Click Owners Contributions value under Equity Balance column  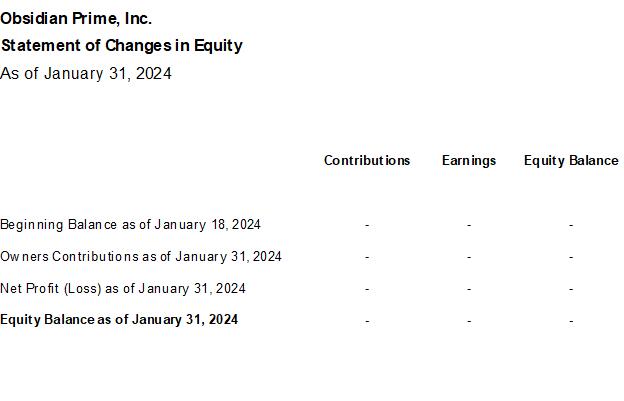coord(571,257)
